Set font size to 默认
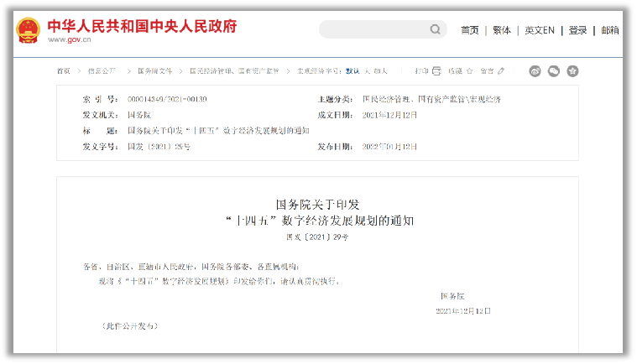637x364 pixels. tap(352, 71)
